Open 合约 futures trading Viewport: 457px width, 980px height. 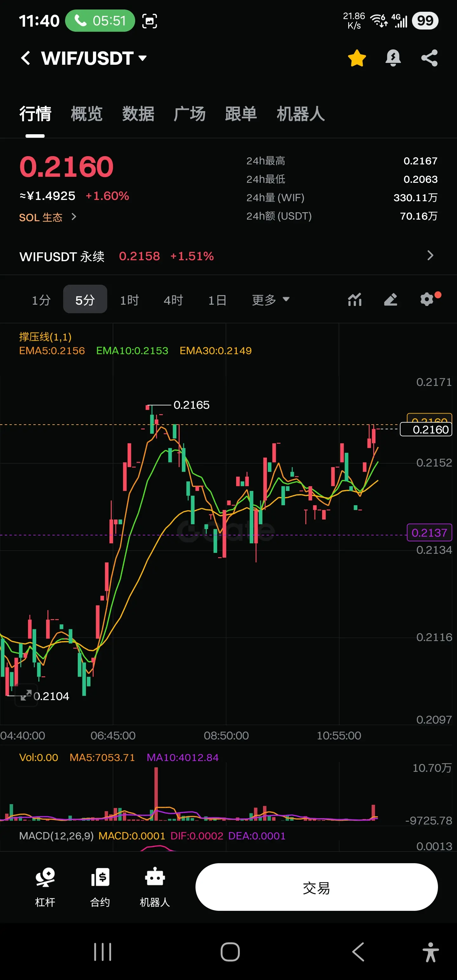coord(100,888)
